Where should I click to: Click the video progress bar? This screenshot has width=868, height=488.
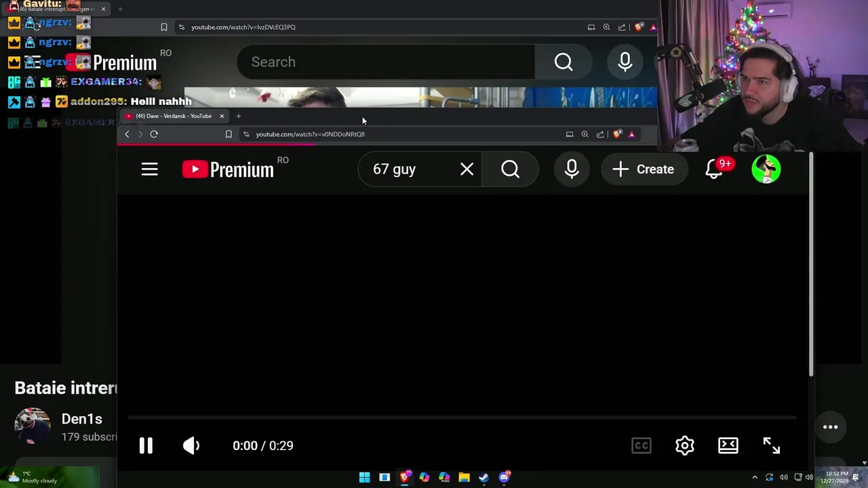point(461,418)
